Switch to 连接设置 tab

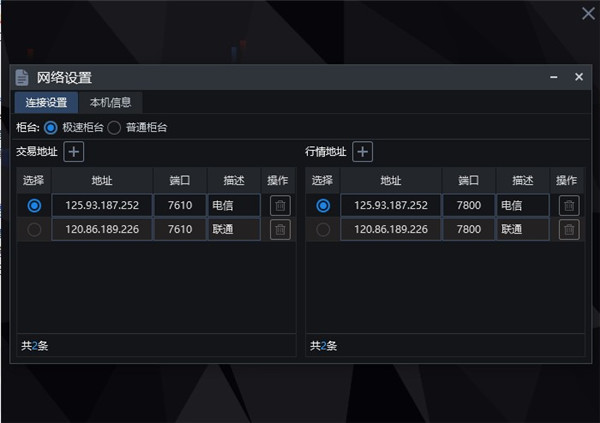[46, 103]
